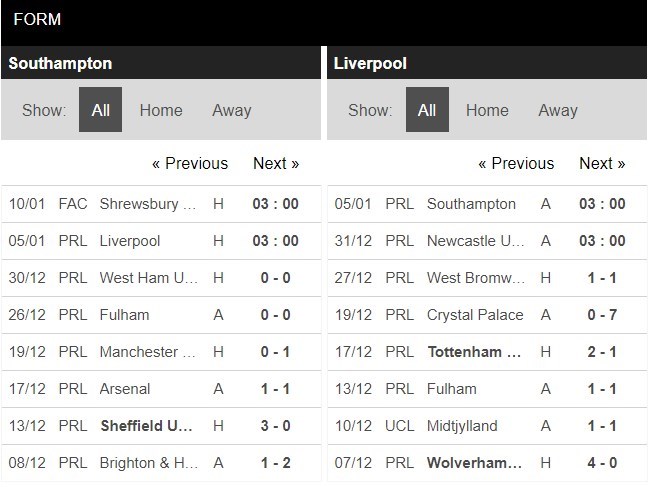Image resolution: width=650 pixels, height=487 pixels.
Task: Select the All tab under Southampton
Action: click(101, 110)
